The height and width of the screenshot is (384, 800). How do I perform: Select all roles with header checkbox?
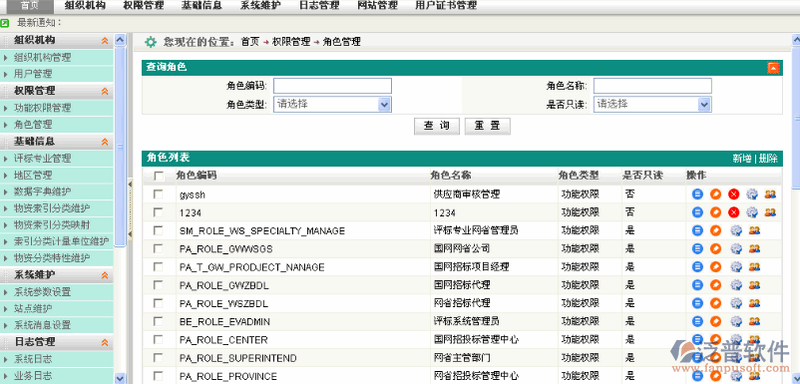tap(159, 176)
